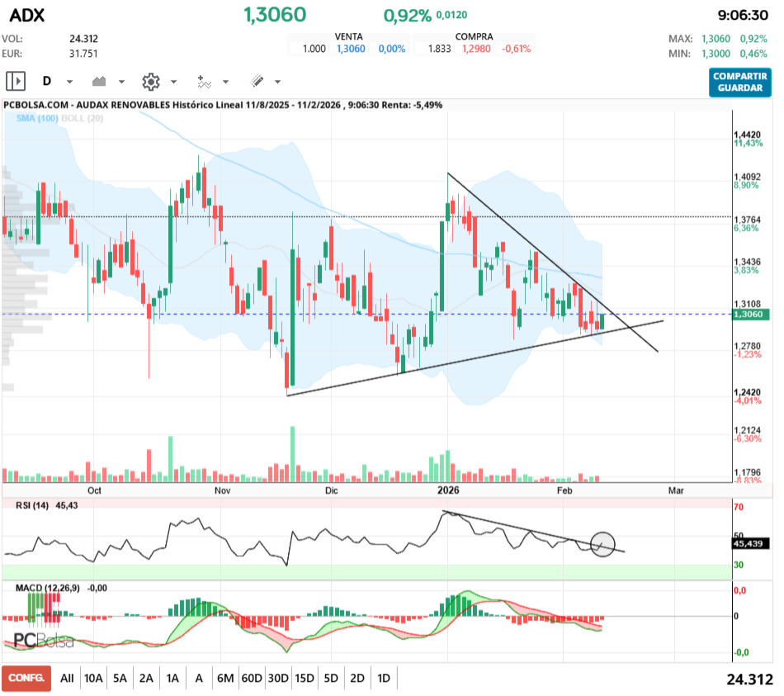Viewport: 784px width, 696px height.
Task: Select the chart type area icon
Action: [99, 81]
